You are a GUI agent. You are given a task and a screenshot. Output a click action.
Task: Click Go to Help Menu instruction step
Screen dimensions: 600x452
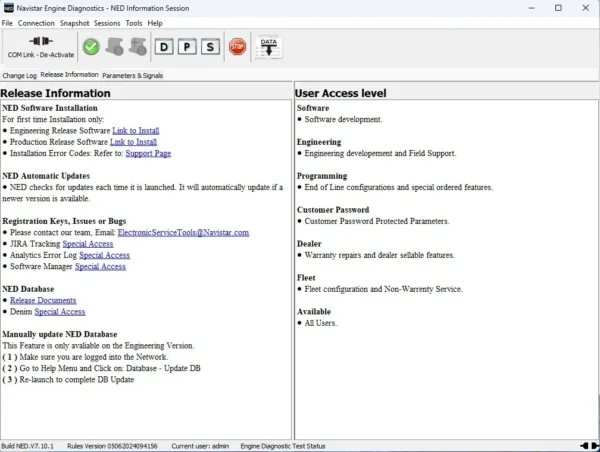click(x=101, y=368)
